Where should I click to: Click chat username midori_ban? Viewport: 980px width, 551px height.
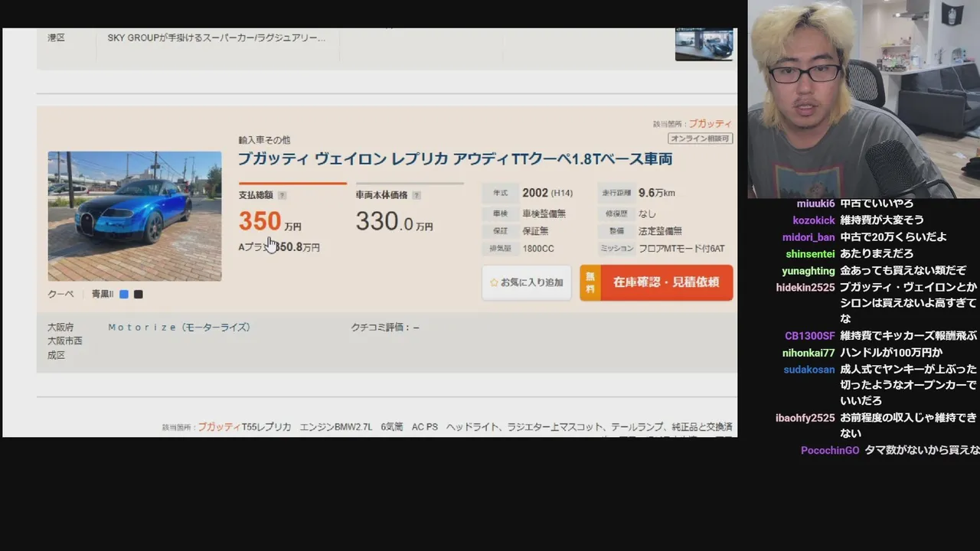tap(808, 237)
